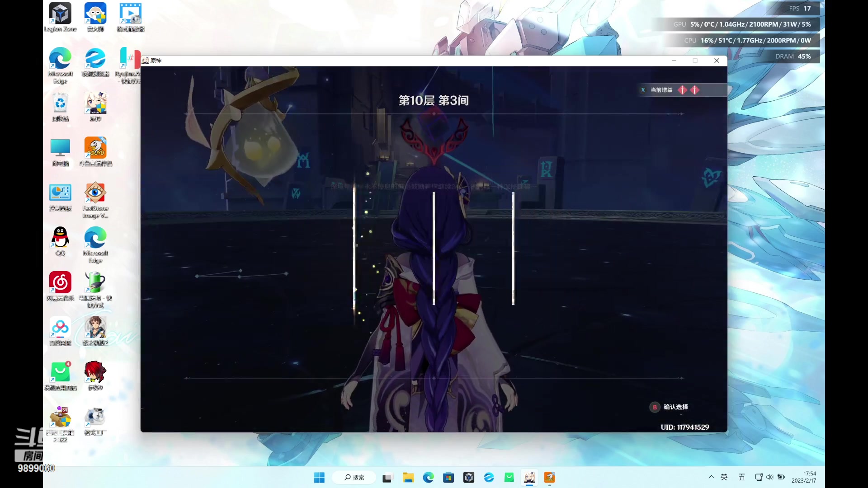868x488 pixels.
Task: Open the battery tray icon
Action: [x=781, y=477]
